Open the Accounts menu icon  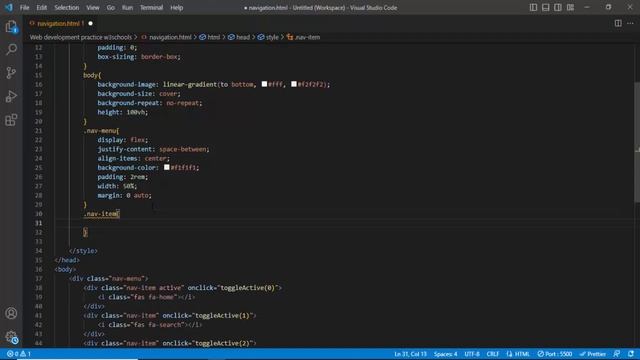(11, 313)
